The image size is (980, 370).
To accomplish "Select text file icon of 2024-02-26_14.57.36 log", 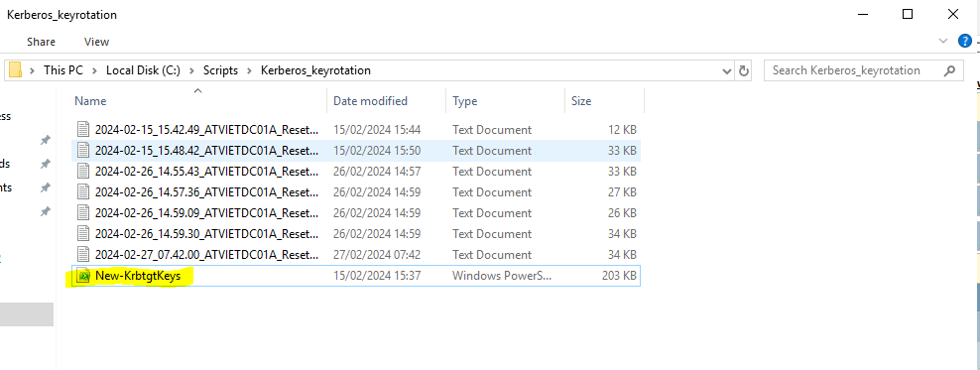I will 83,192.
